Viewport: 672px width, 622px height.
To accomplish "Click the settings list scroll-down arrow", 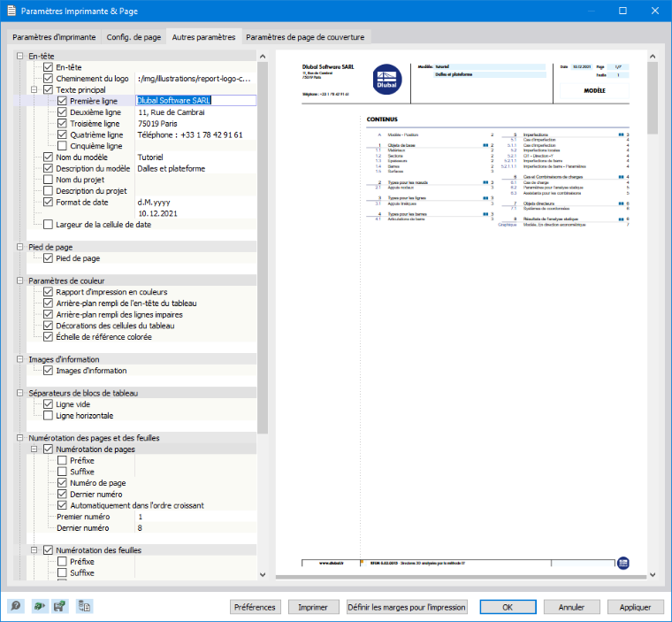I will [x=263, y=574].
